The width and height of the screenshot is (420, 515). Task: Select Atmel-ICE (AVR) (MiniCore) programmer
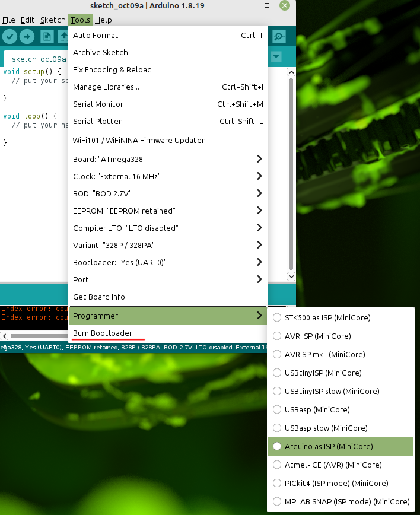pyautogui.click(x=341, y=465)
